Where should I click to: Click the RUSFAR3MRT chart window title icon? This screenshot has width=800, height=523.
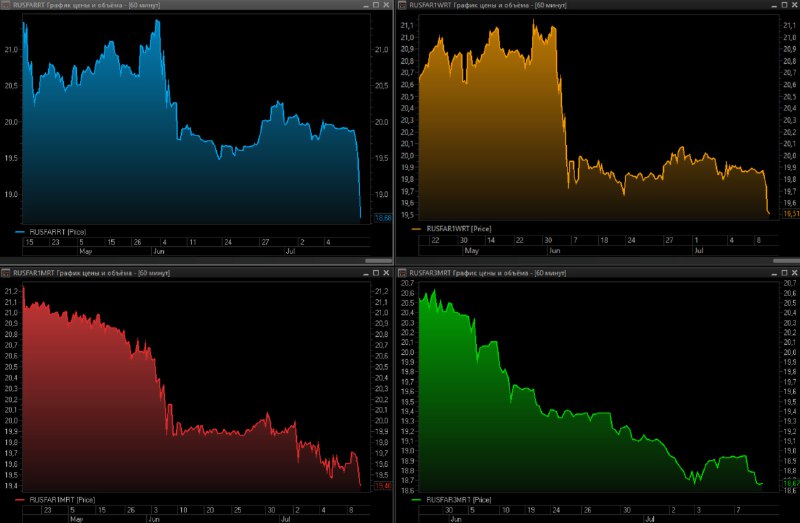coord(402,273)
